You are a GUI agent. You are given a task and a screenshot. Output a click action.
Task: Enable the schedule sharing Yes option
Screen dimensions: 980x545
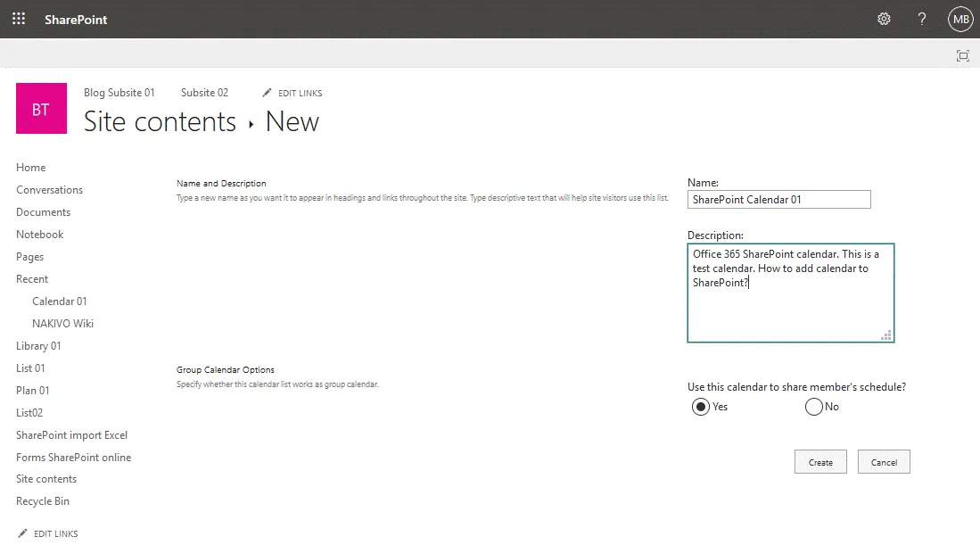point(701,406)
